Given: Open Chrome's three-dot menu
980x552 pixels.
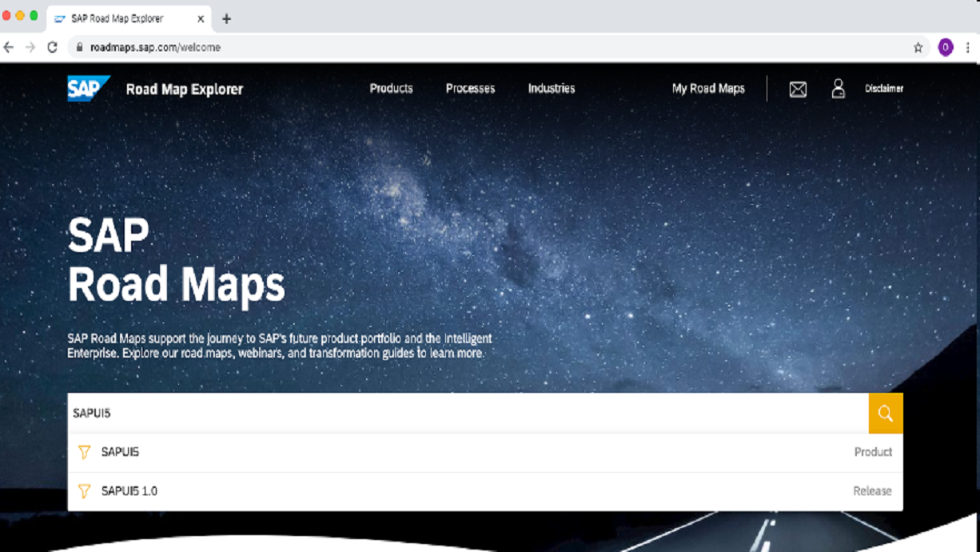Looking at the screenshot, I should click(968, 47).
